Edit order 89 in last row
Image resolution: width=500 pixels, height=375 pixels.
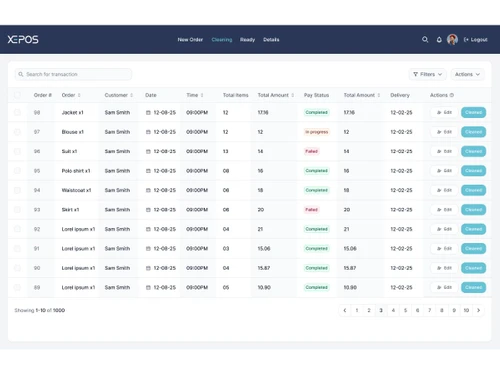(x=444, y=287)
